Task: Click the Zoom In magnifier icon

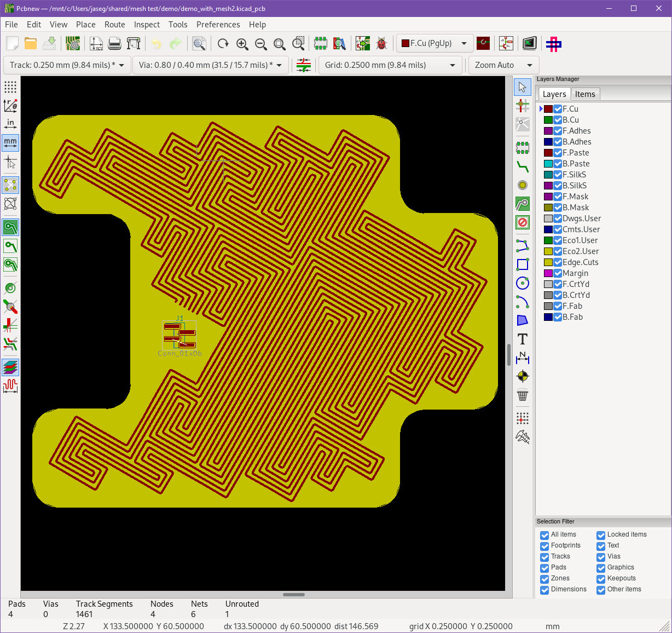Action: (x=242, y=44)
